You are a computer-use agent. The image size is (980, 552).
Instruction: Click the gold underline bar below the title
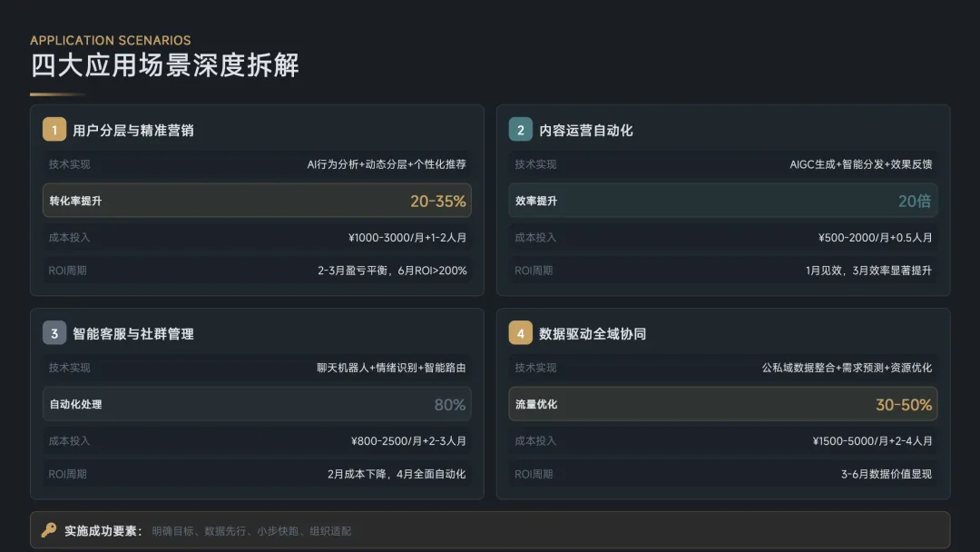tap(57, 94)
